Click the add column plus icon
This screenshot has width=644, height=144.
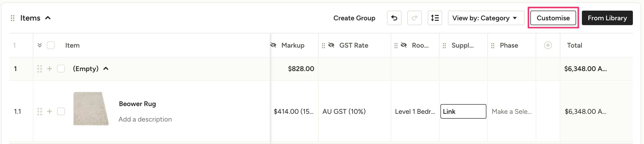(548, 45)
